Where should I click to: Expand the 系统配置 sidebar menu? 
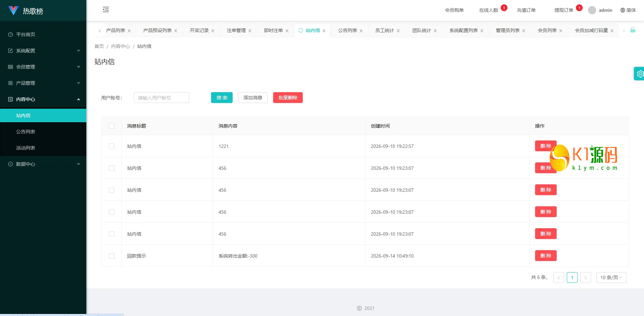(43, 51)
